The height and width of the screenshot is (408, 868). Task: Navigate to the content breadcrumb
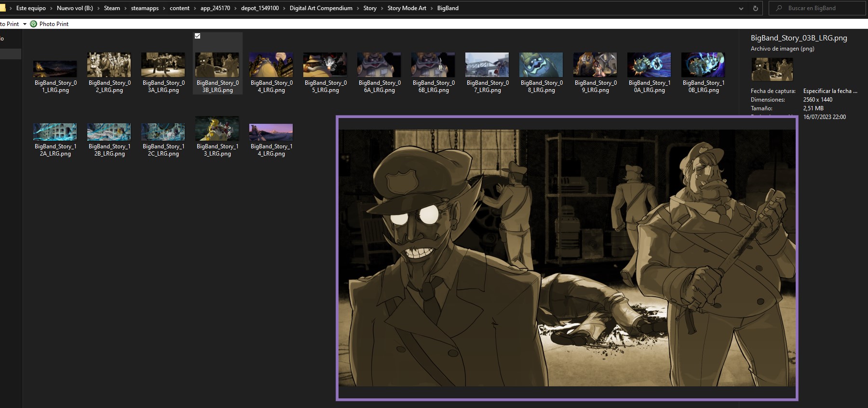click(179, 8)
